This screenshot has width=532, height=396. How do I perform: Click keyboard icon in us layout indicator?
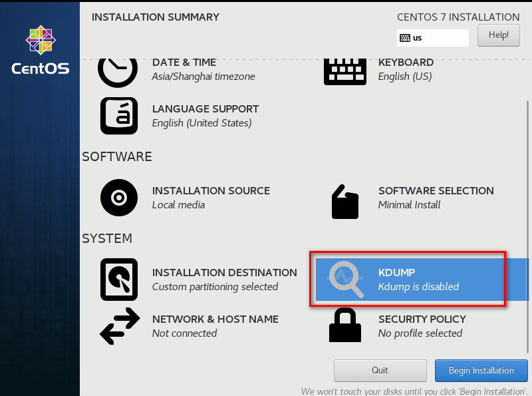pos(405,38)
